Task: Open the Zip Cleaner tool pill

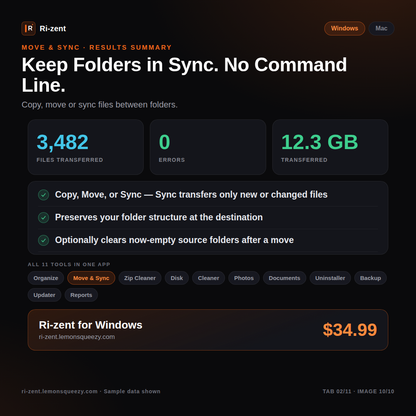Action: pos(140,278)
